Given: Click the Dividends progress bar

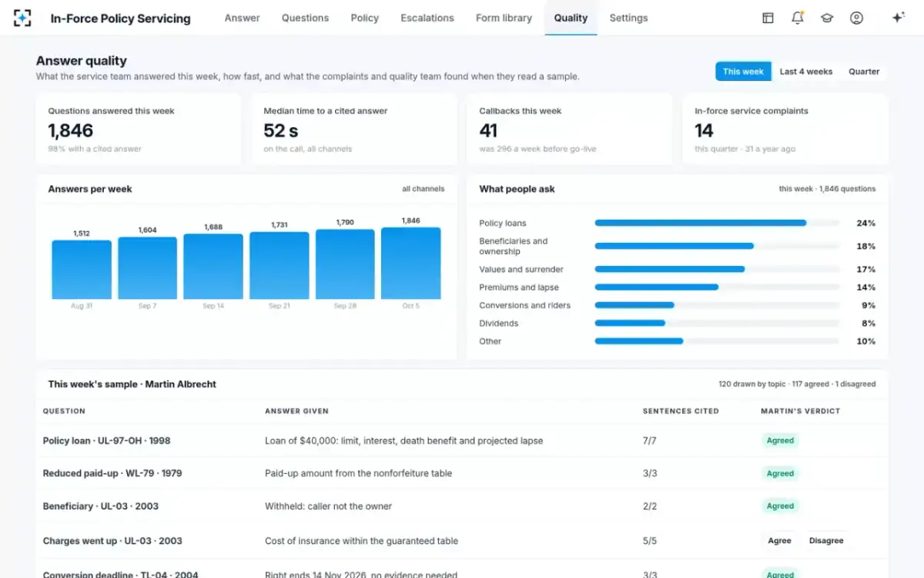Looking at the screenshot, I should coord(717,324).
